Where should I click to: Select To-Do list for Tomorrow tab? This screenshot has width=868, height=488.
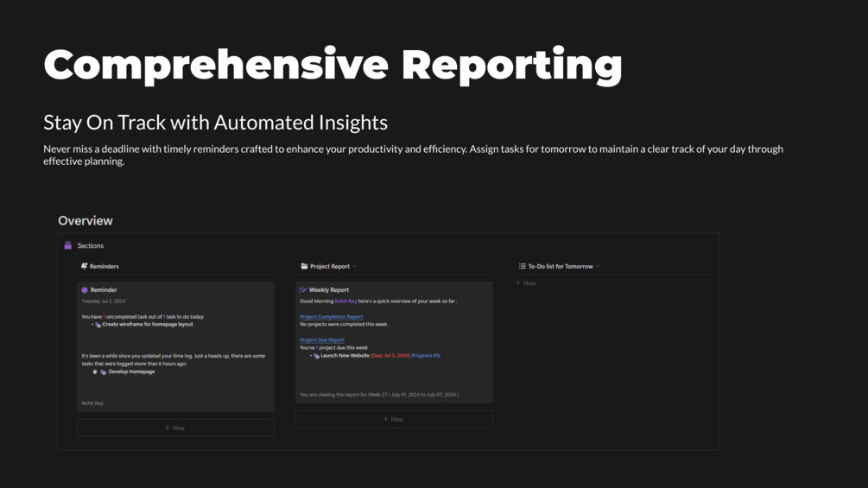click(x=559, y=266)
